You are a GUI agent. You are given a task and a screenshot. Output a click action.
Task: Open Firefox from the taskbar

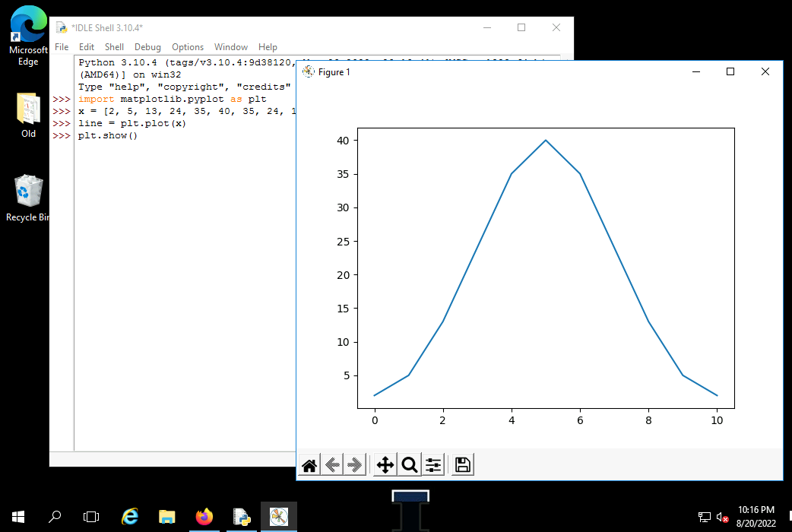[x=204, y=517]
